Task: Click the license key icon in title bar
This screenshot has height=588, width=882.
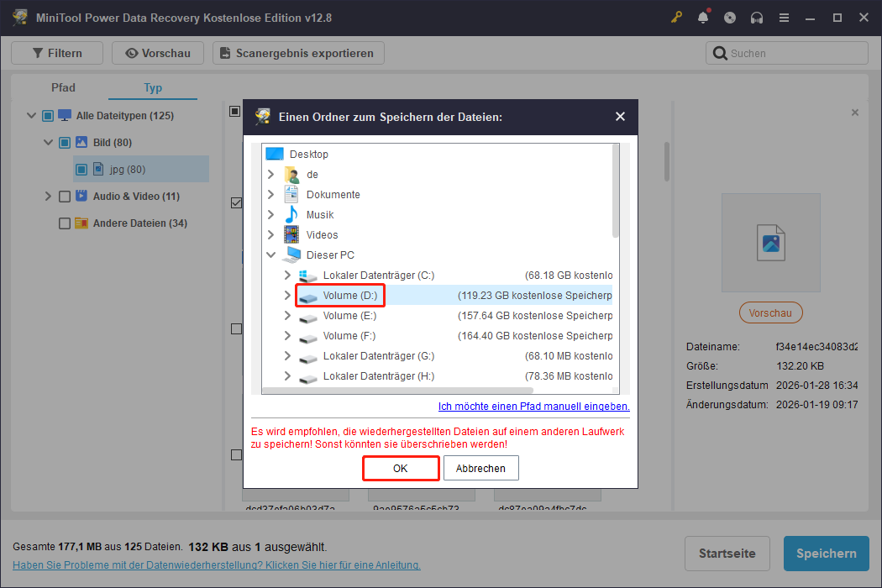Action: (x=676, y=18)
